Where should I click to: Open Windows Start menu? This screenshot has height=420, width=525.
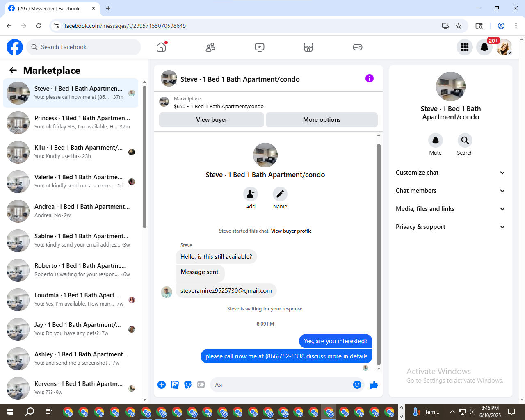10,412
